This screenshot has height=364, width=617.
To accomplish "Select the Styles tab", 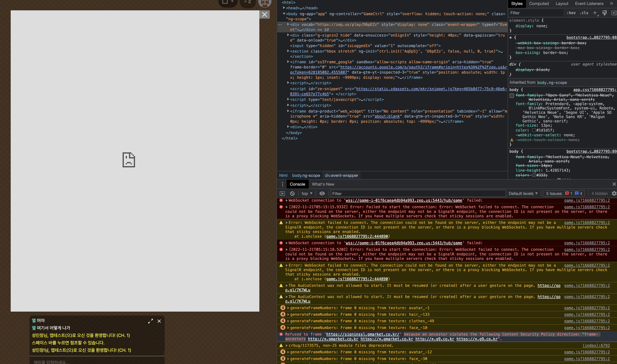I will (x=517, y=3).
